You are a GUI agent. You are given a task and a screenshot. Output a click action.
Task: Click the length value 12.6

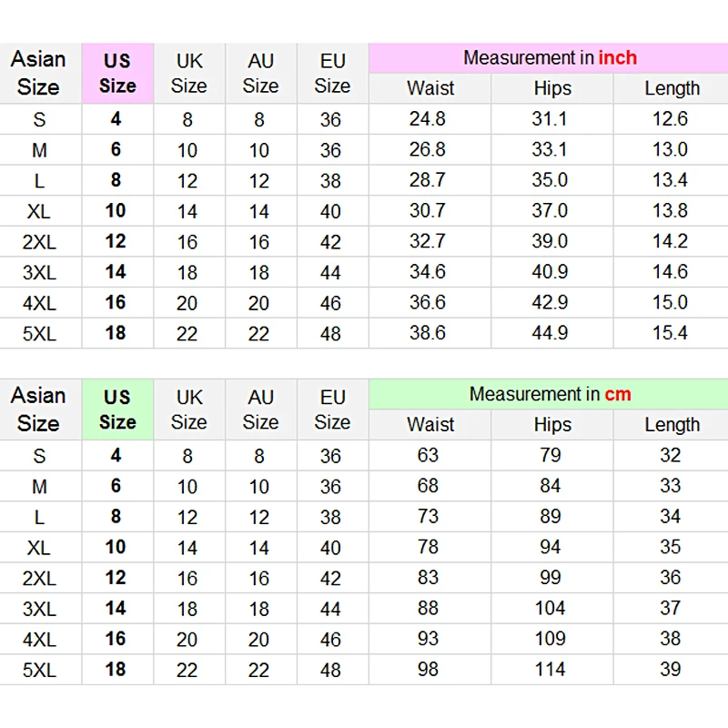click(670, 119)
